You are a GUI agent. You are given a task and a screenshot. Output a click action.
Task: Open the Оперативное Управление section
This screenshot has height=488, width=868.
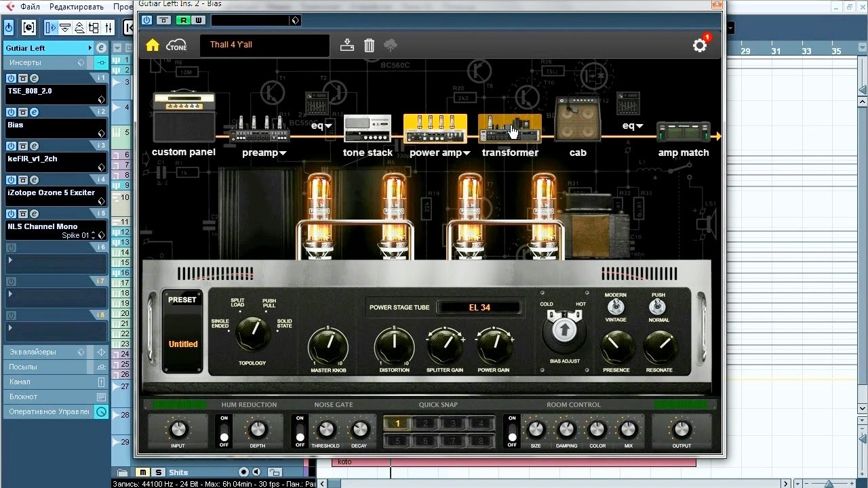click(56, 411)
